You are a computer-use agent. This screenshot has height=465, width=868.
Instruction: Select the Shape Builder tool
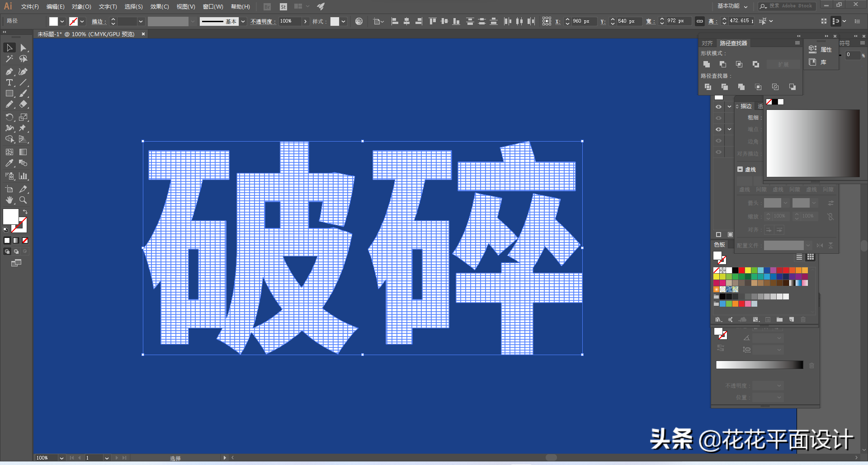tap(9, 139)
